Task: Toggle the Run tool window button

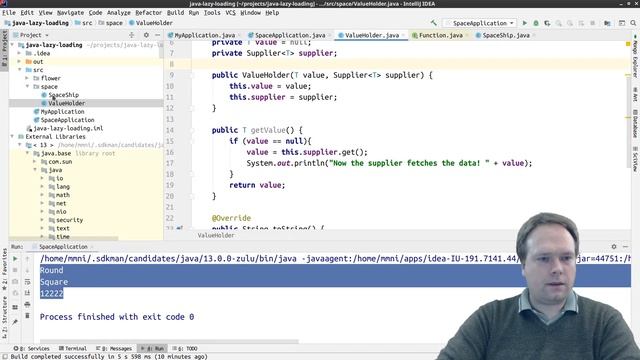Action: pyautogui.click(x=152, y=349)
